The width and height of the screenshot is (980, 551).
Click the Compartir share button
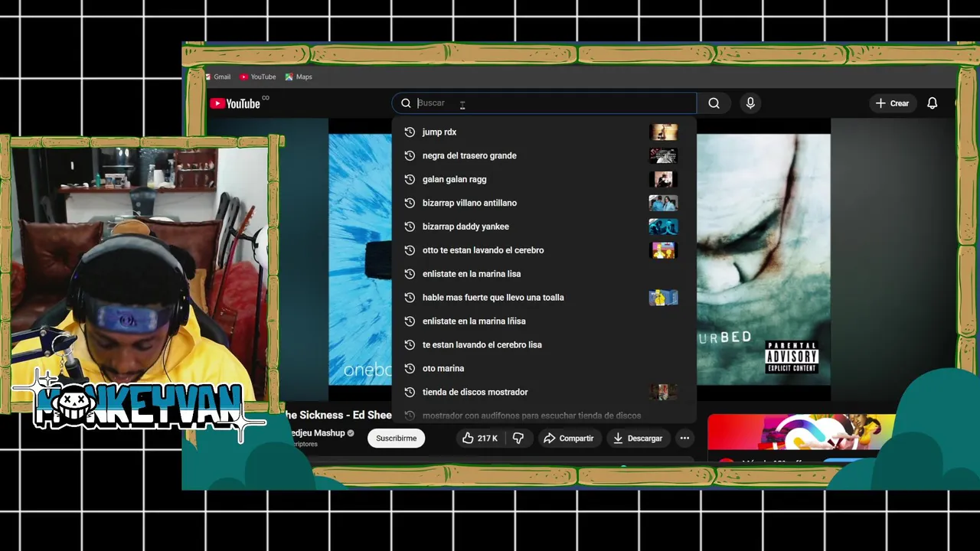[568, 439]
